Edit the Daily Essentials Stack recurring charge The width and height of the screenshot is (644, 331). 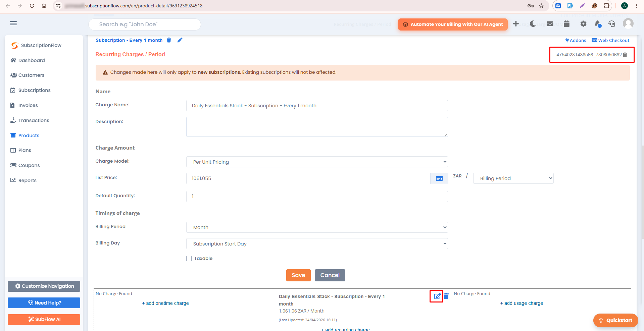[437, 296]
